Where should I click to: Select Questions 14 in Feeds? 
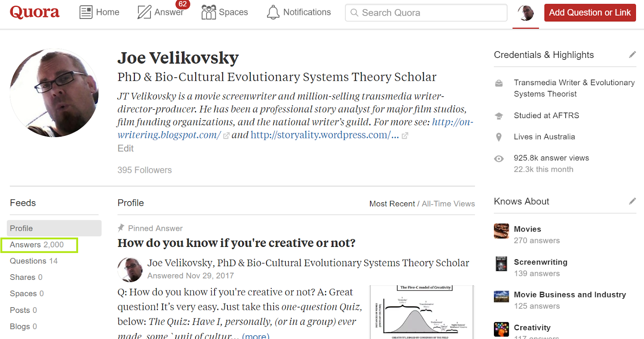34,261
